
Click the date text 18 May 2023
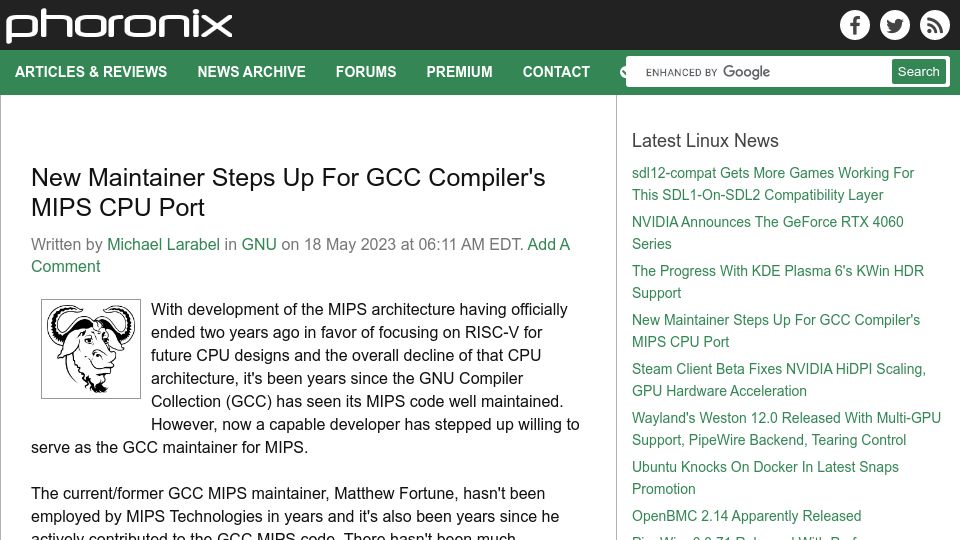(x=350, y=244)
